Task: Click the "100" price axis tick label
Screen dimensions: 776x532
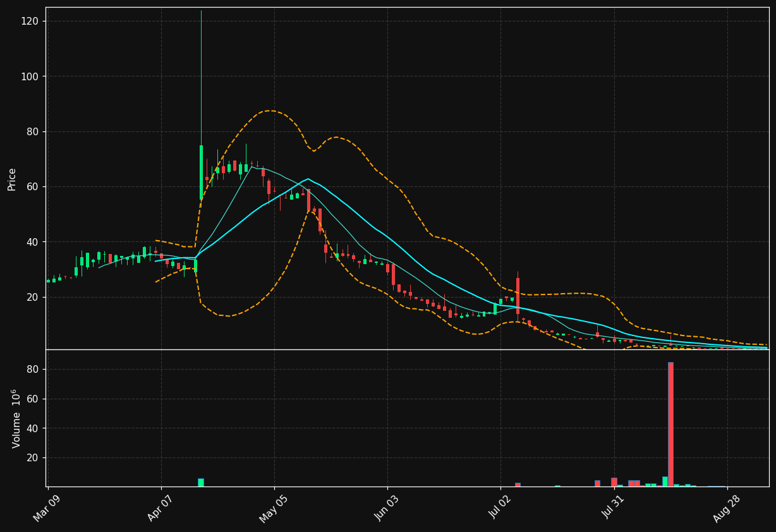Action: (x=30, y=76)
